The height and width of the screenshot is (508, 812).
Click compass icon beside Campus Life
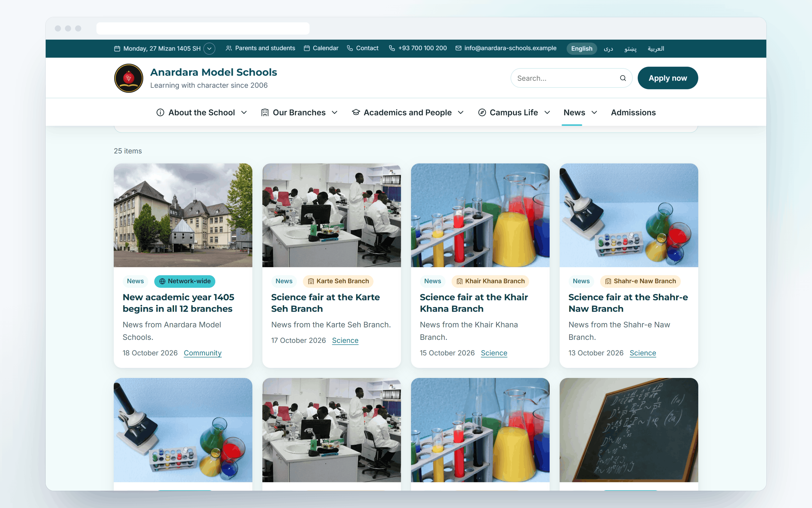point(482,113)
